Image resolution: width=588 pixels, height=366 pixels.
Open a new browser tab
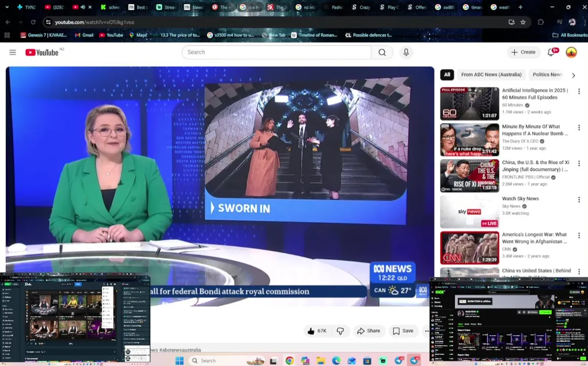coord(520,7)
